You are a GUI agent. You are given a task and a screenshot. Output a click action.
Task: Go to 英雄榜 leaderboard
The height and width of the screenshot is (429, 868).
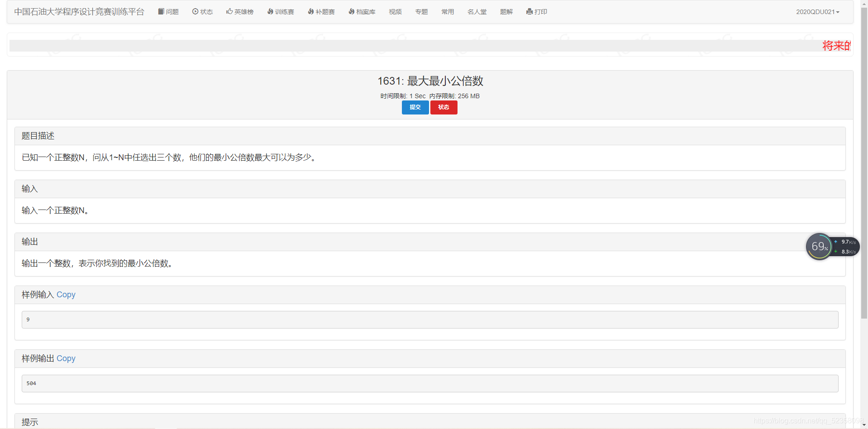tap(240, 12)
